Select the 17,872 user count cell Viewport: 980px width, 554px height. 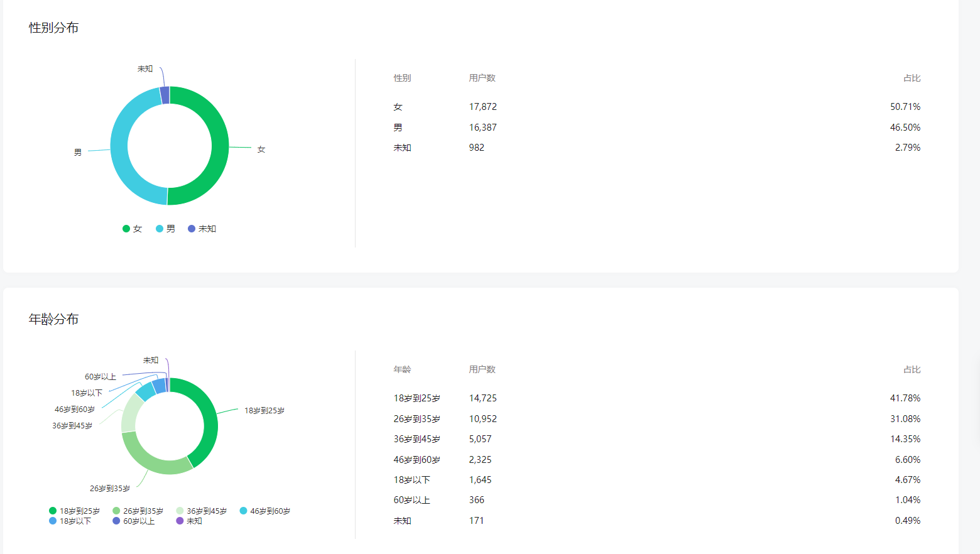click(x=482, y=107)
